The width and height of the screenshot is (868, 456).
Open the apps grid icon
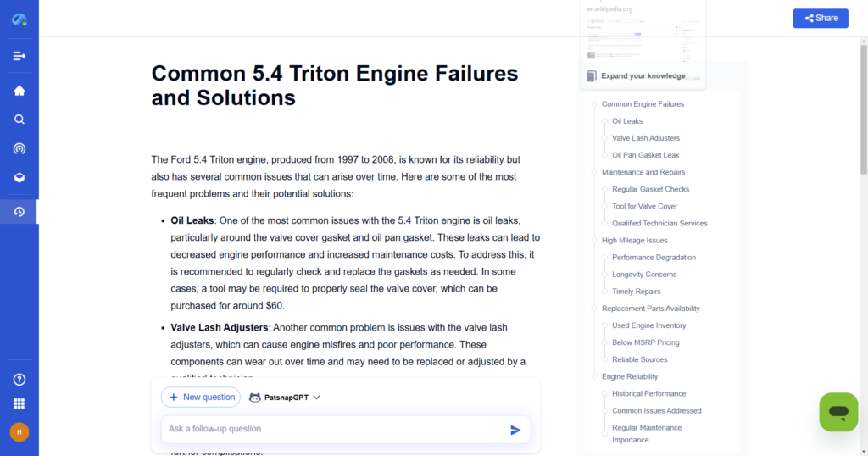[x=19, y=403]
